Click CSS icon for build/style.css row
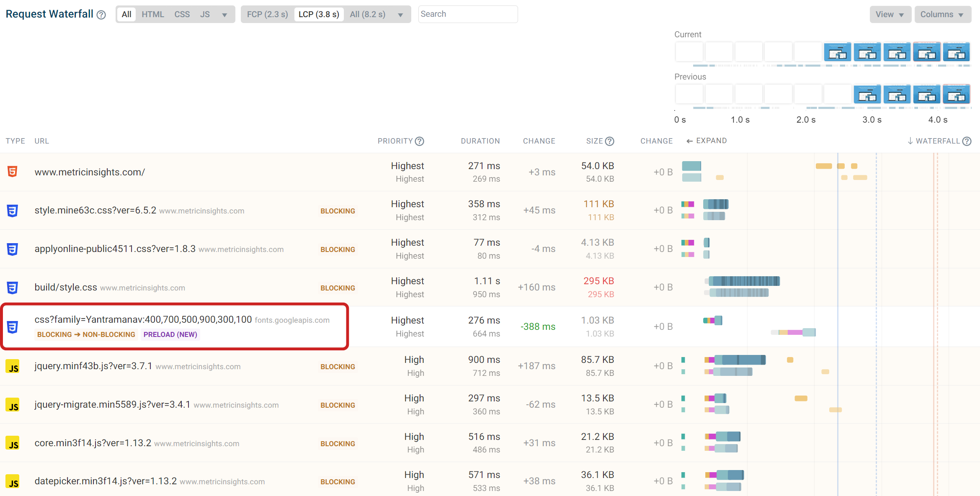This screenshot has width=980, height=496. (x=13, y=288)
